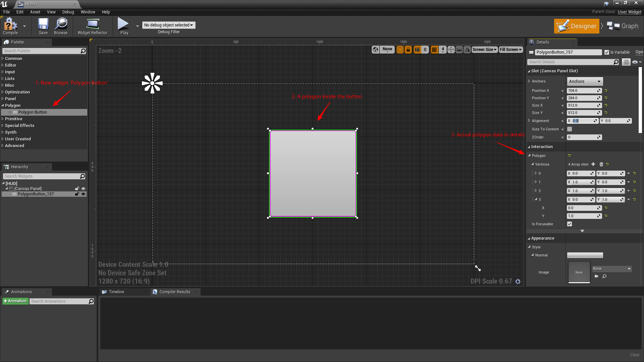Clear the compiler results log
Viewport: 644px width, 362px height.
click(635, 355)
